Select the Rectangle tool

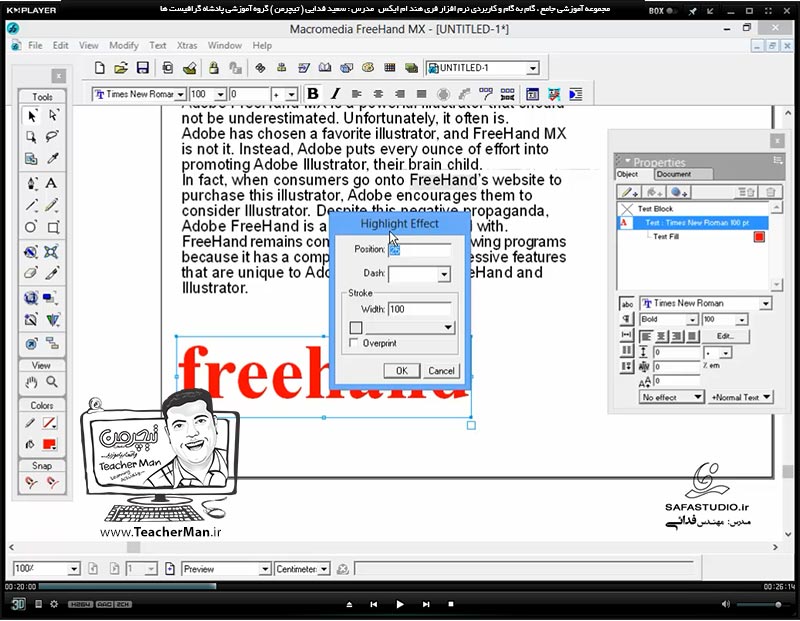click(x=53, y=227)
